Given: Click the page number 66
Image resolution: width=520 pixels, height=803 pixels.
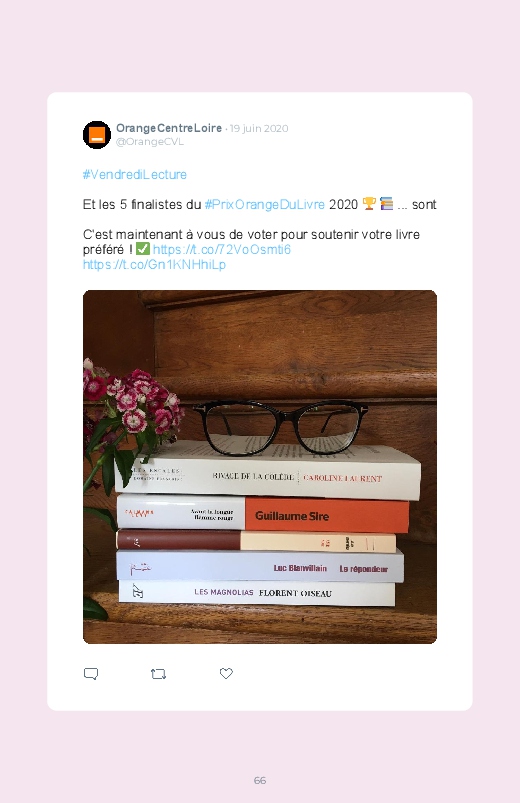Looking at the screenshot, I should 260,780.
